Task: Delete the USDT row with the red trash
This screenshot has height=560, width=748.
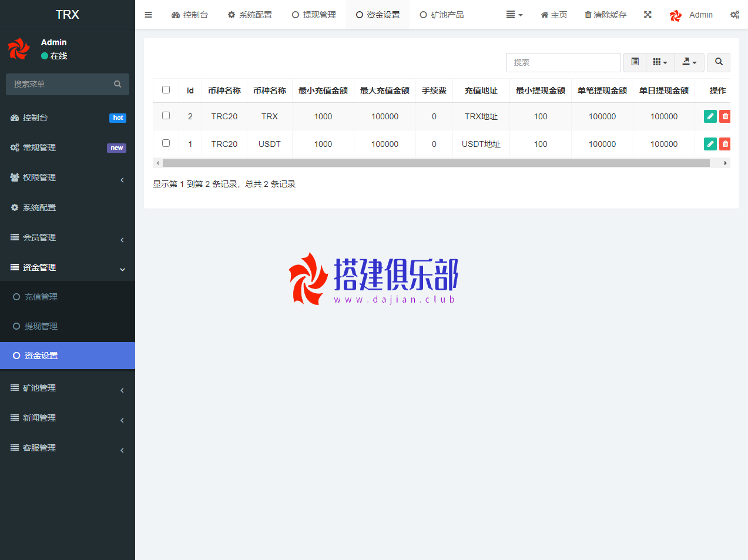Action: tap(725, 144)
